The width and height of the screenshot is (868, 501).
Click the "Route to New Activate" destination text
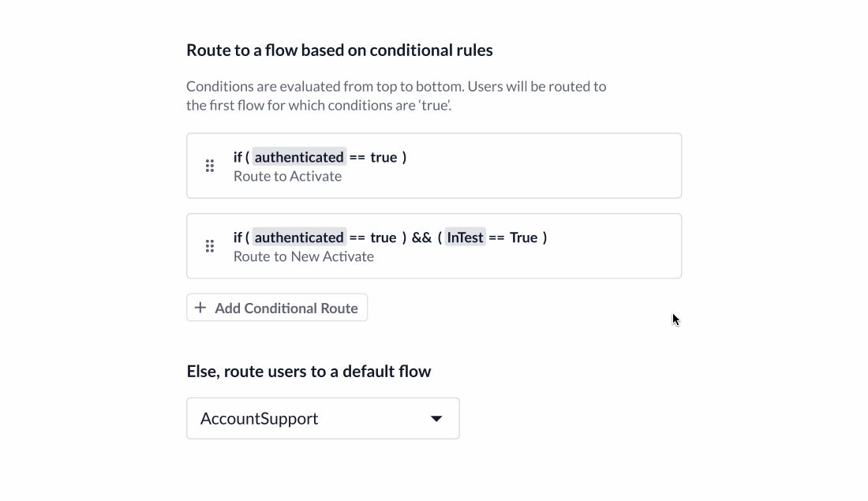tap(304, 256)
